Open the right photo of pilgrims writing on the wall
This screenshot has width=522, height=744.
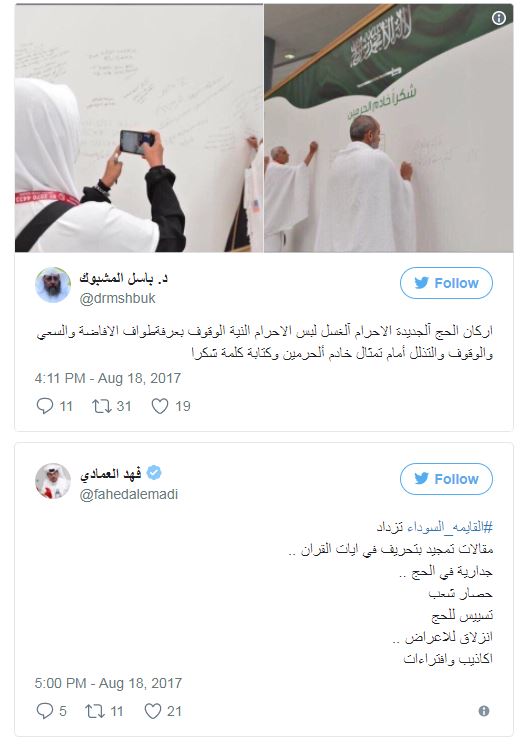389,128
